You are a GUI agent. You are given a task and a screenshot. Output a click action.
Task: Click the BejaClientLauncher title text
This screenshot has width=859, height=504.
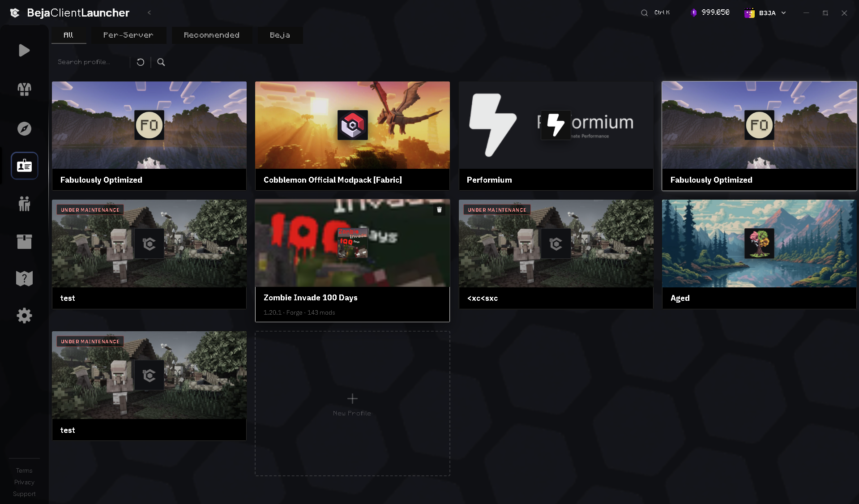pyautogui.click(x=78, y=13)
